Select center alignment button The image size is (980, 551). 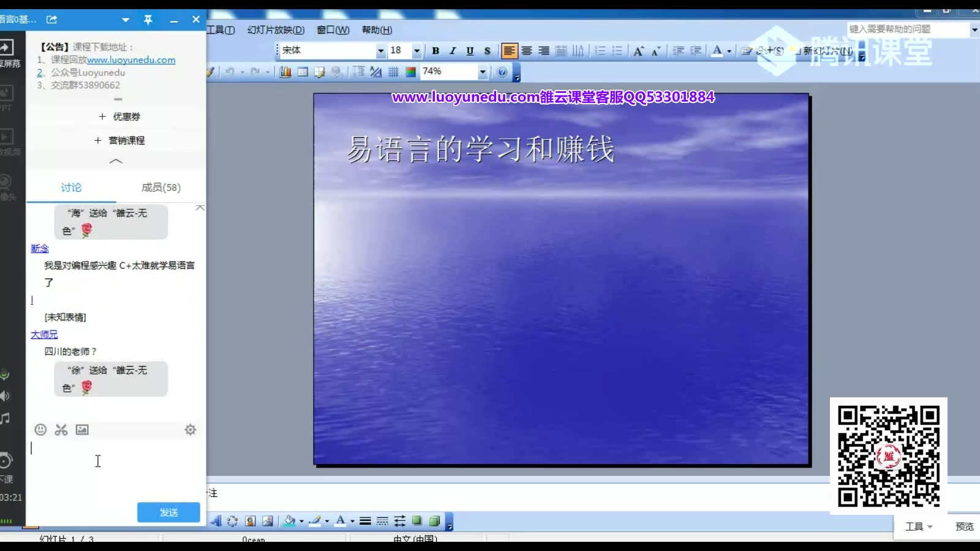527,51
